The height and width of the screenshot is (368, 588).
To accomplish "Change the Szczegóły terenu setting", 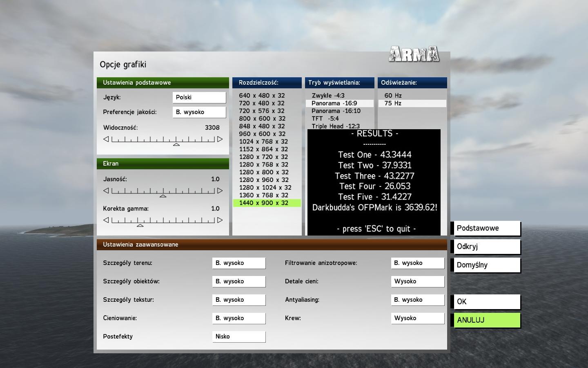I will [x=238, y=263].
